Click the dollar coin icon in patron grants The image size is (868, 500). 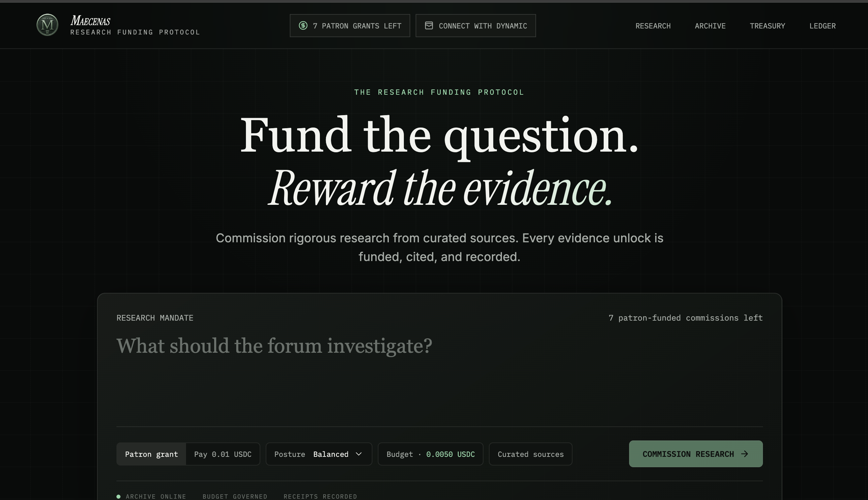point(303,25)
